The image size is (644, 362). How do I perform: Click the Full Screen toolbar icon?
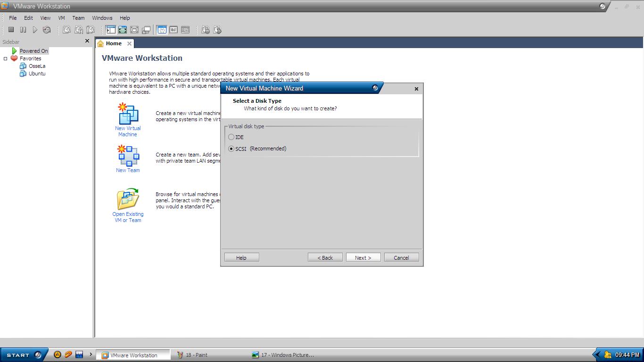[x=134, y=30]
